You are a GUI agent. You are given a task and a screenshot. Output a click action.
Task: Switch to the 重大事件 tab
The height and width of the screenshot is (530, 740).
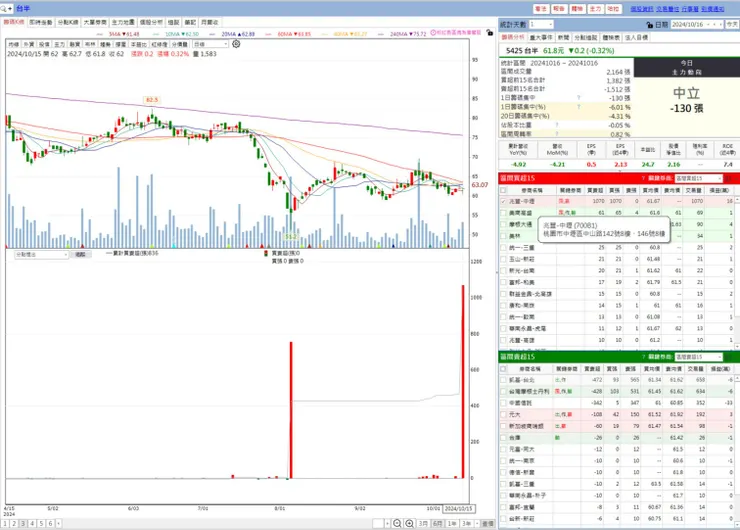[541, 37]
